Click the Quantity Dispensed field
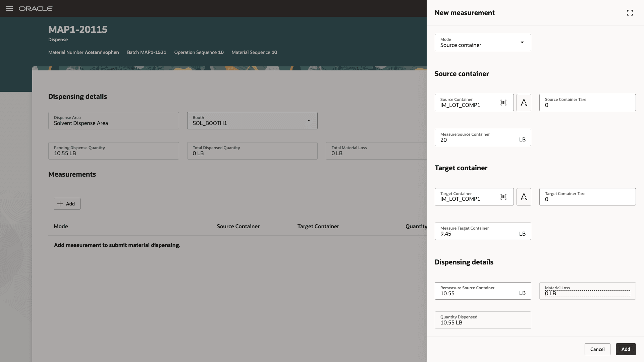This screenshot has width=644, height=362. (483, 320)
